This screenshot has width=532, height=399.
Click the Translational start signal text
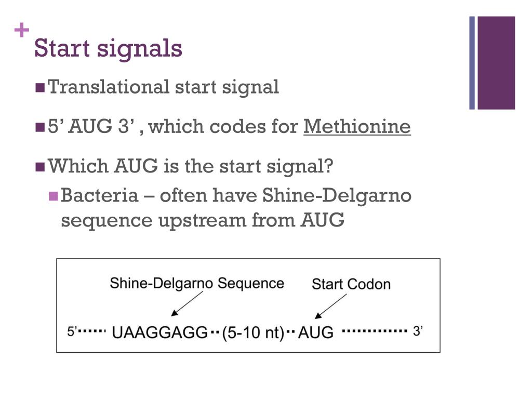coord(163,87)
